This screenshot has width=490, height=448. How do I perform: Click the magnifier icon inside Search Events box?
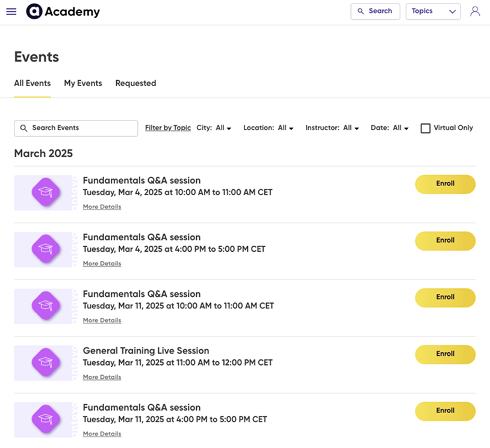pos(23,128)
